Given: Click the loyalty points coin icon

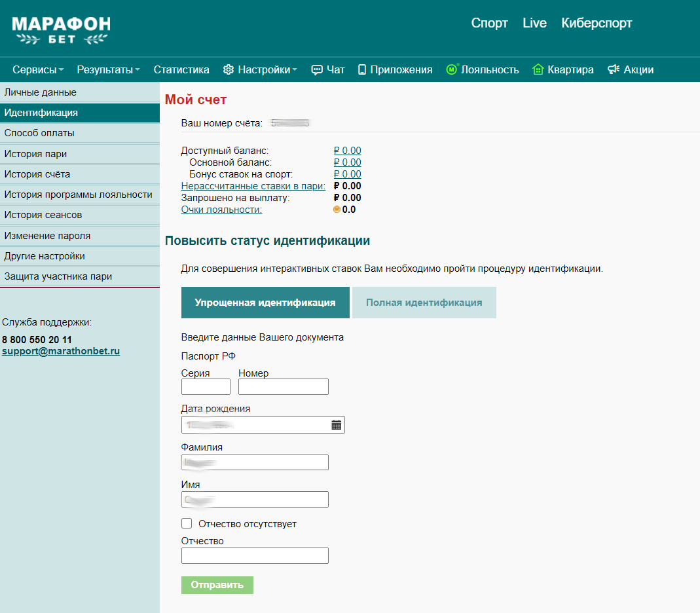Looking at the screenshot, I should 337,210.
